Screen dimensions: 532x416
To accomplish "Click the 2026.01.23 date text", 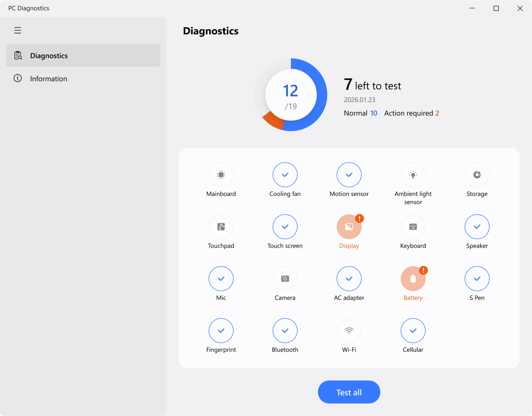I will pyautogui.click(x=359, y=100).
